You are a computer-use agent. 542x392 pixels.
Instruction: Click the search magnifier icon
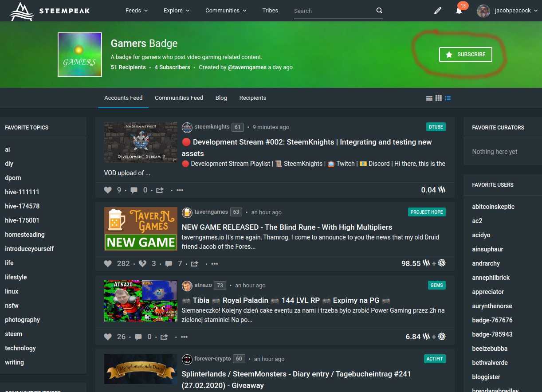pyautogui.click(x=379, y=11)
